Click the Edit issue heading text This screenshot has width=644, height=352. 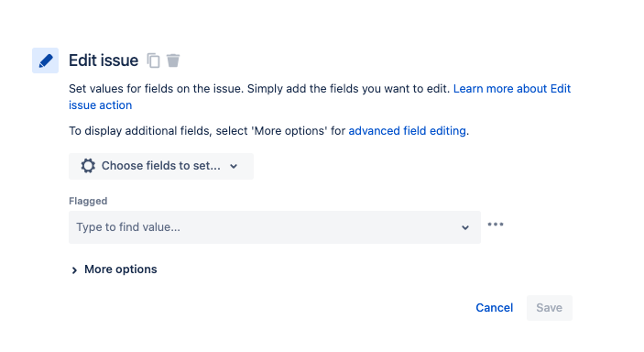104,60
